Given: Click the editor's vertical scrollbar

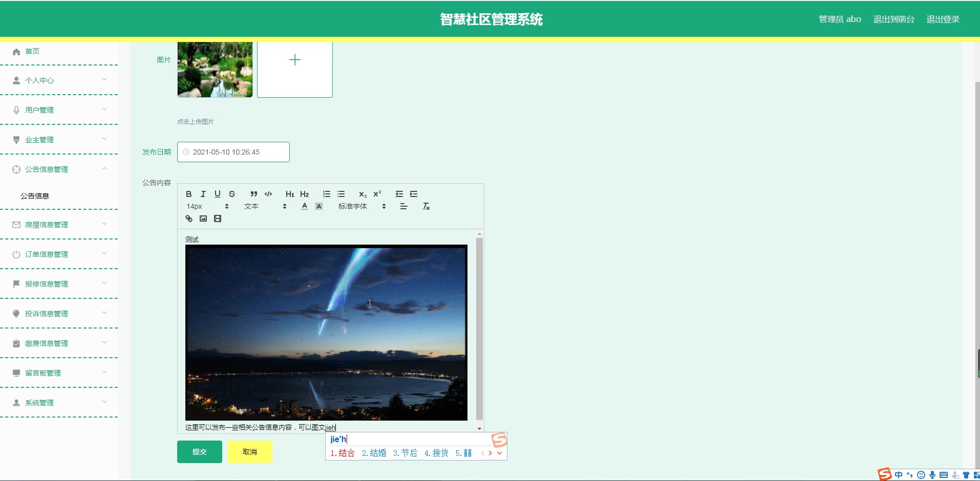Looking at the screenshot, I should point(479,329).
